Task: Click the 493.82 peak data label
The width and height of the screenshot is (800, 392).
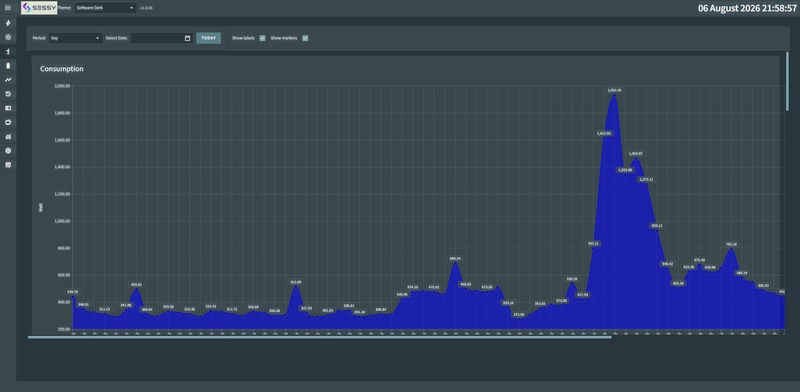Action: [x=136, y=284]
